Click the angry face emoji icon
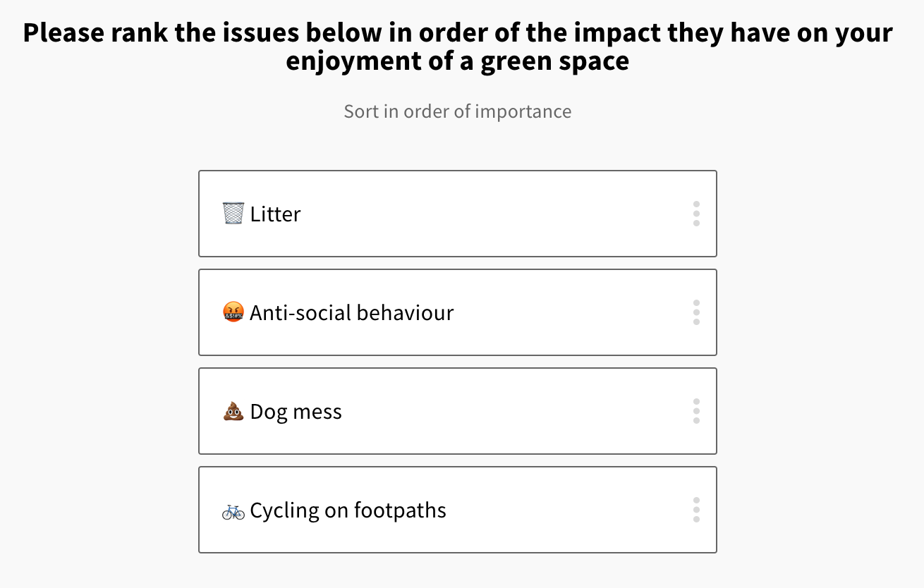The width and height of the screenshot is (924, 588). coord(233,312)
